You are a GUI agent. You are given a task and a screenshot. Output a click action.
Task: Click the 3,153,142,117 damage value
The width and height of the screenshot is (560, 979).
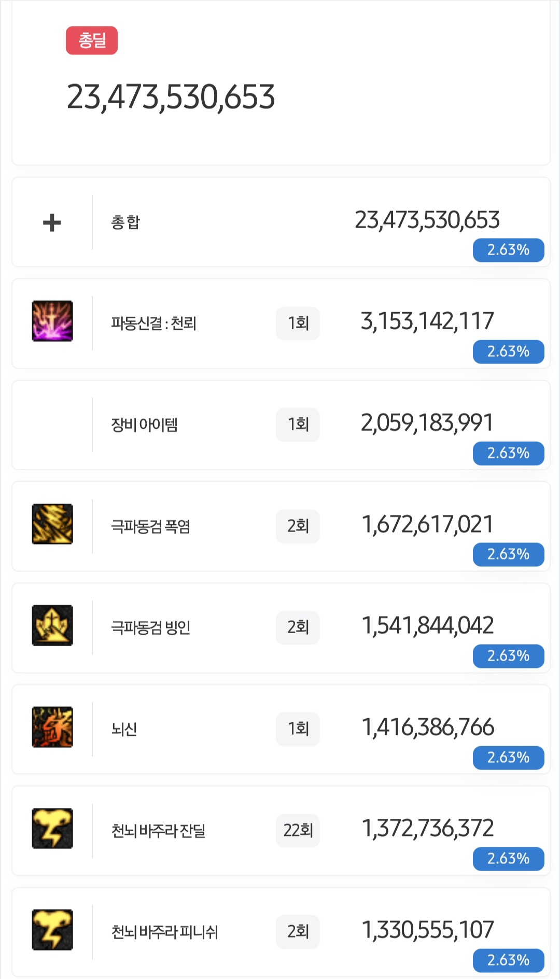[x=427, y=321]
